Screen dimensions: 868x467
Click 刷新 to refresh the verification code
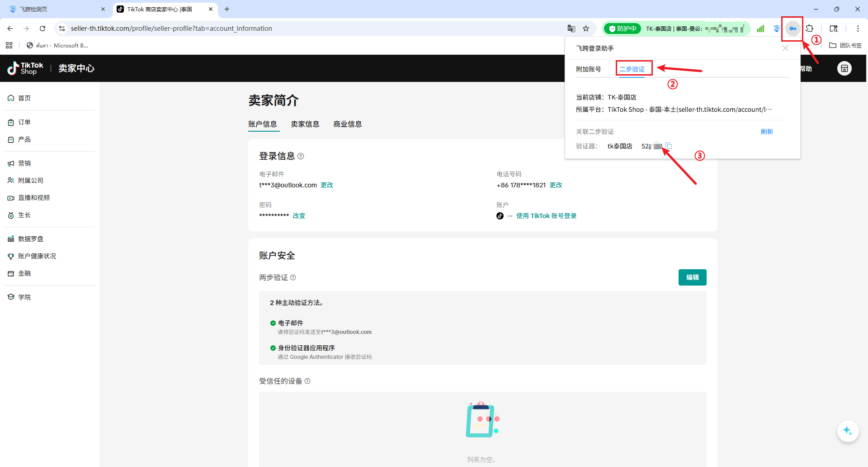click(767, 132)
